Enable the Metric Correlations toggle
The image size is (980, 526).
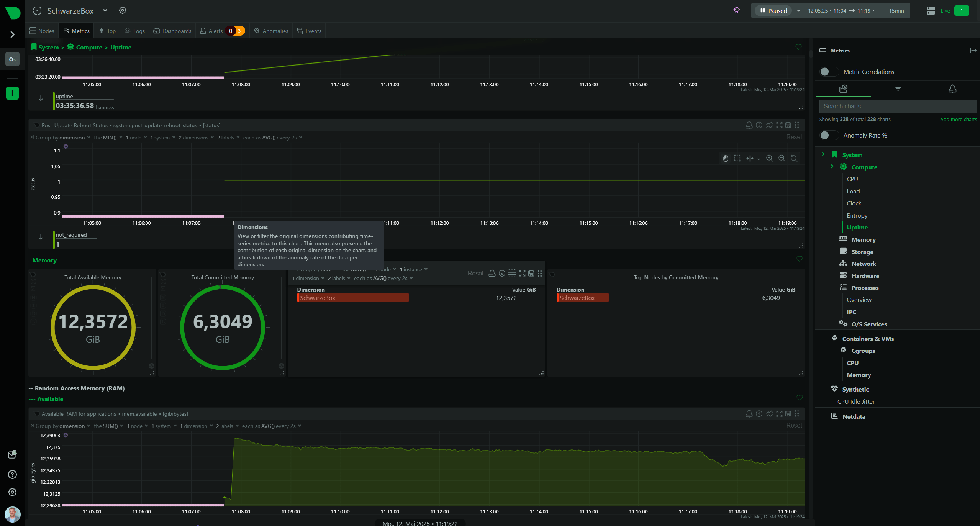(828, 72)
